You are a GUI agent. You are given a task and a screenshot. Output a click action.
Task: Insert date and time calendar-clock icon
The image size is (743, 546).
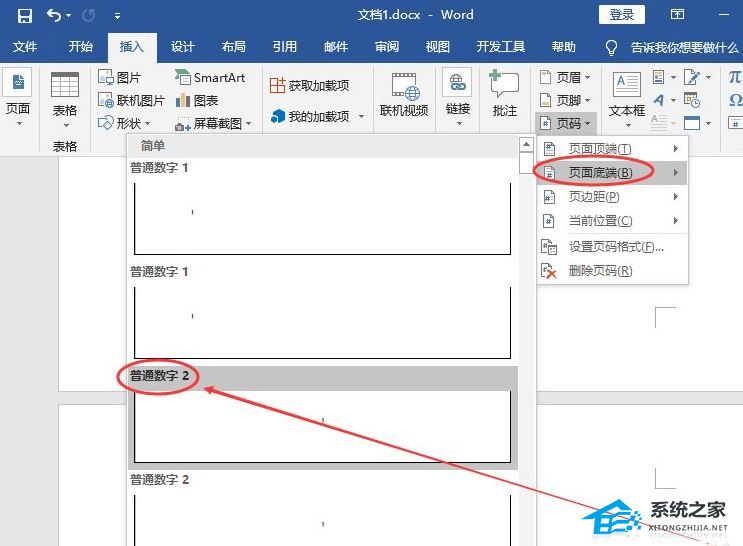(691, 100)
